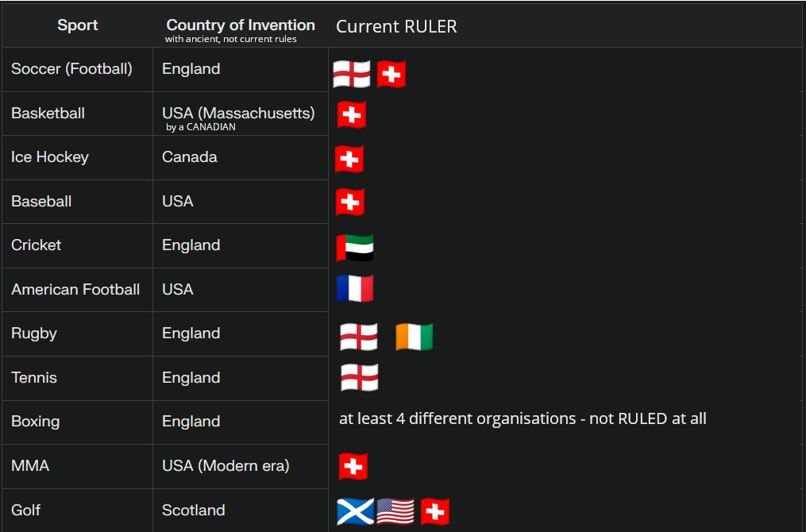Click 'Scotland' in the Golf row
The image size is (806, 532).
click(x=194, y=510)
